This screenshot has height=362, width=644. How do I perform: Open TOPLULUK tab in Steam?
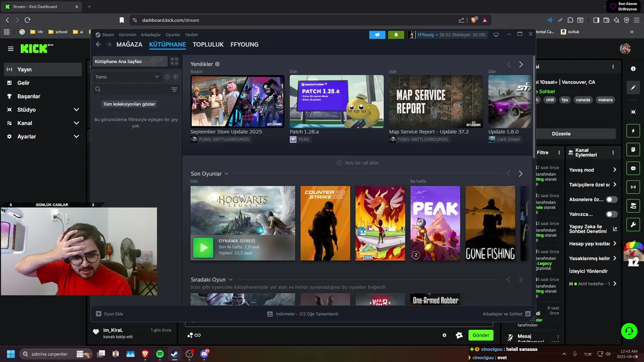(208, 44)
